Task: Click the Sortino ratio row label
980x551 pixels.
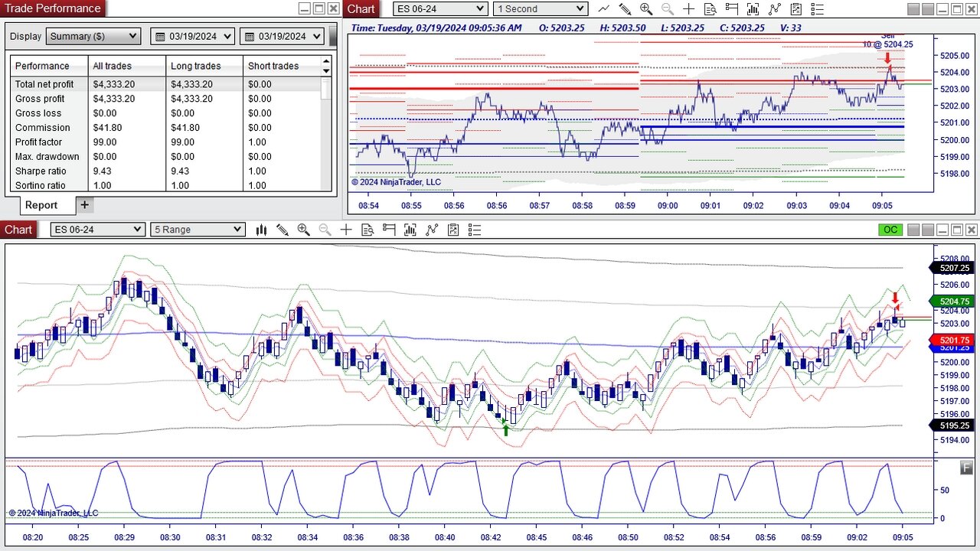Action: [41, 186]
